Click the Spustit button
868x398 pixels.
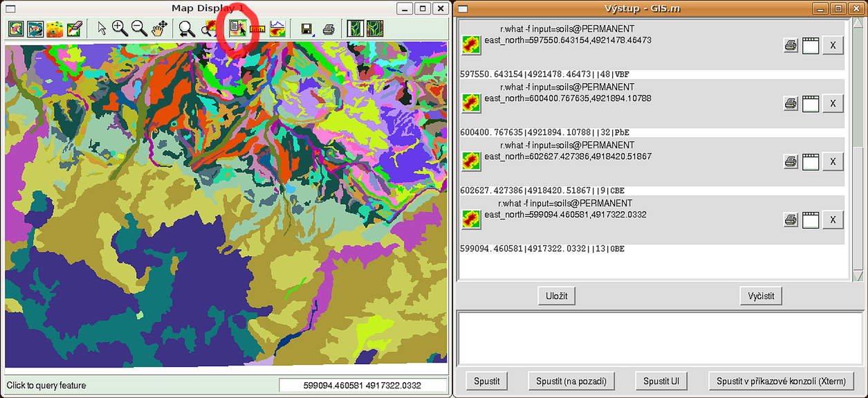pyautogui.click(x=487, y=381)
